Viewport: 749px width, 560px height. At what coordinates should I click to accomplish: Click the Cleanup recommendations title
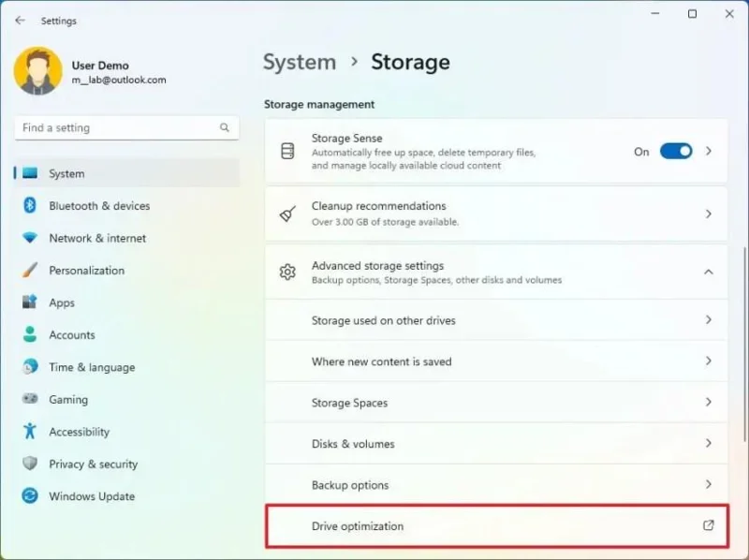(379, 206)
